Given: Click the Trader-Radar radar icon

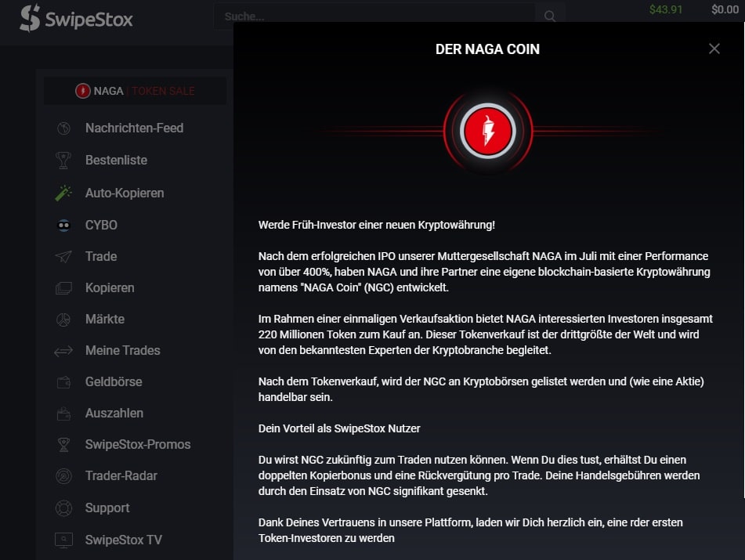Looking at the screenshot, I should coord(63,476).
